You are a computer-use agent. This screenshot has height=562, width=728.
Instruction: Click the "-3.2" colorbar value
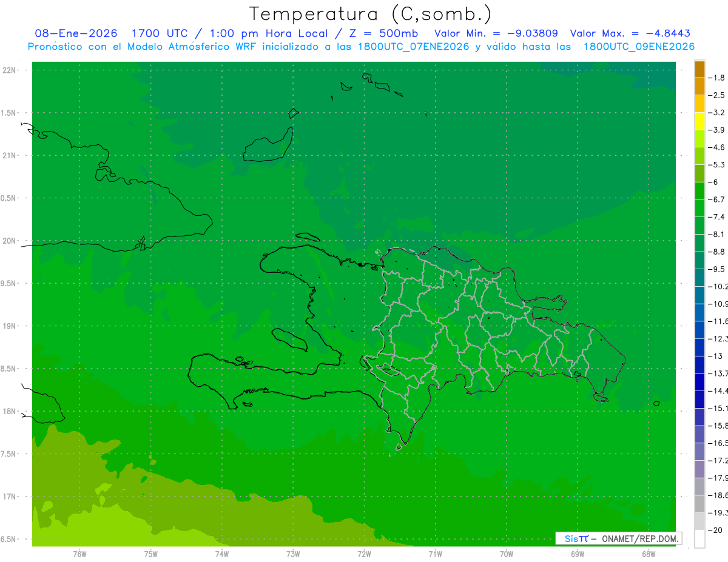pos(717,113)
